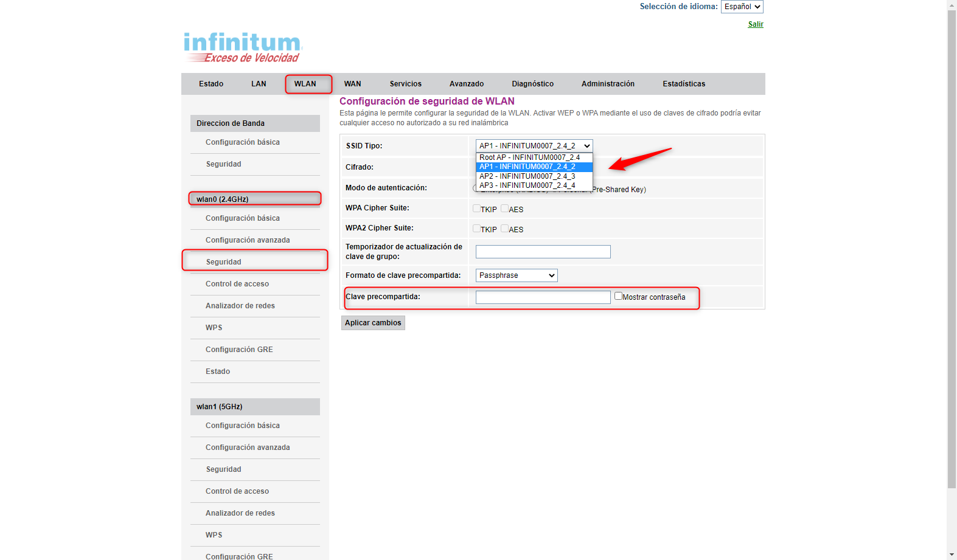Go to the Administración tab
Image resolution: width=957 pixels, height=560 pixels.
click(x=607, y=84)
